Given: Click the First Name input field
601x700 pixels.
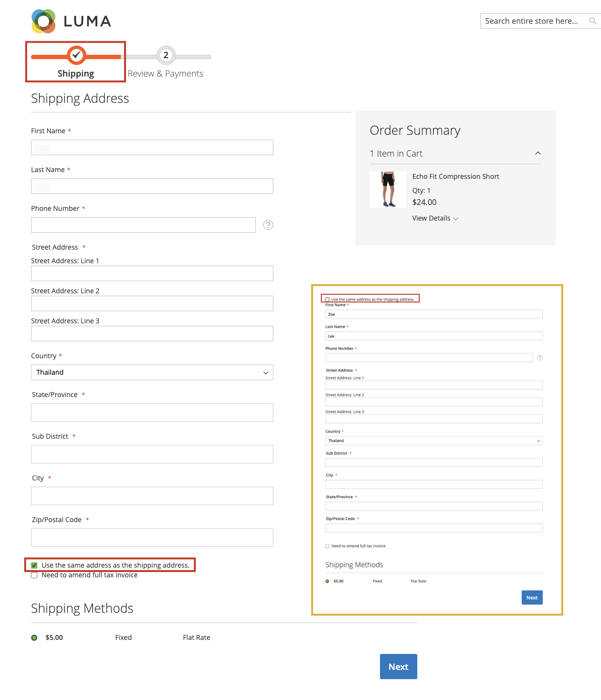Looking at the screenshot, I should pos(152,147).
